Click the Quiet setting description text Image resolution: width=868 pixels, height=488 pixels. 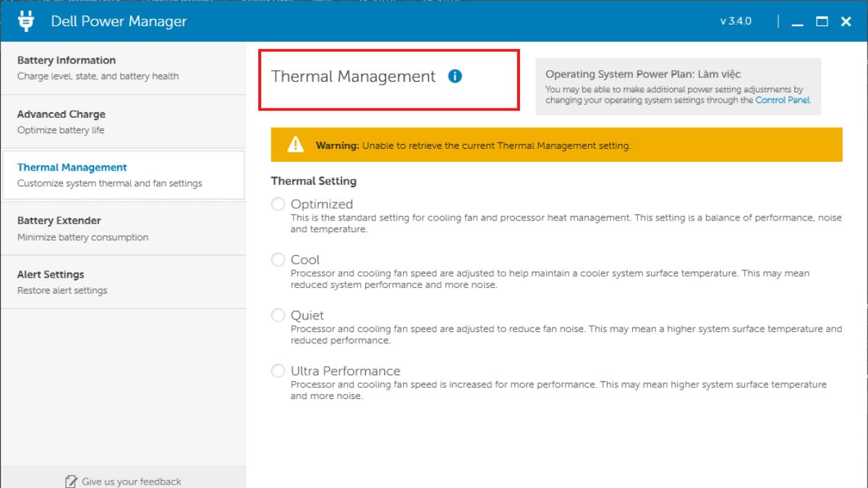click(566, 335)
